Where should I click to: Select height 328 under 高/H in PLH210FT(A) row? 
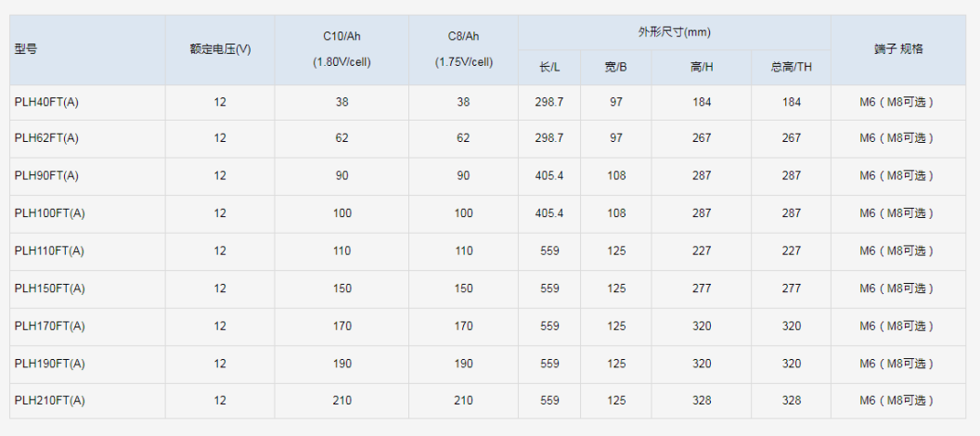tap(702, 401)
